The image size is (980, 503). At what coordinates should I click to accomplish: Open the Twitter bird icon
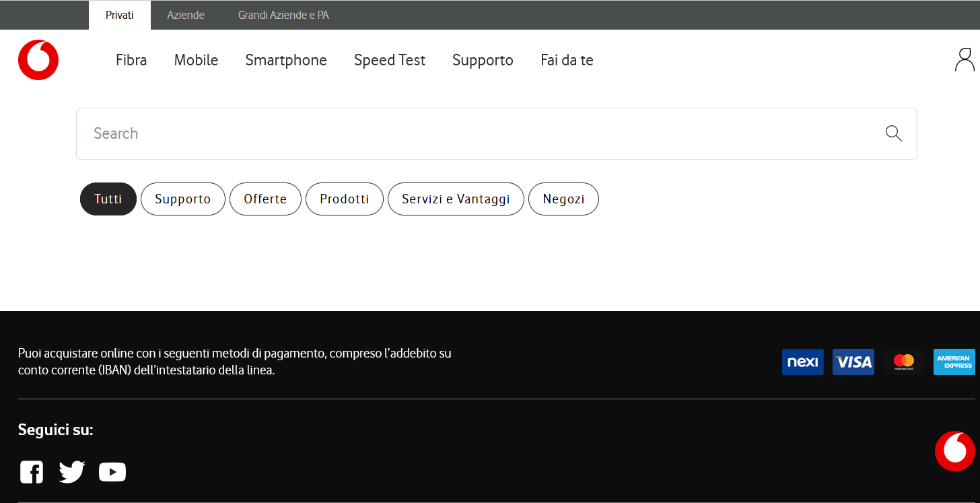[72, 472]
